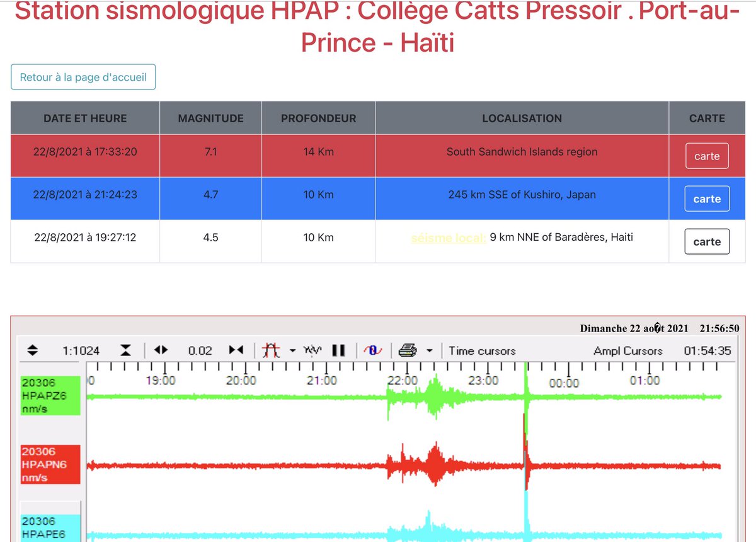Screen dimensions: 756x542
Task: Click the 01:54:35 time readout
Action: pos(707,351)
